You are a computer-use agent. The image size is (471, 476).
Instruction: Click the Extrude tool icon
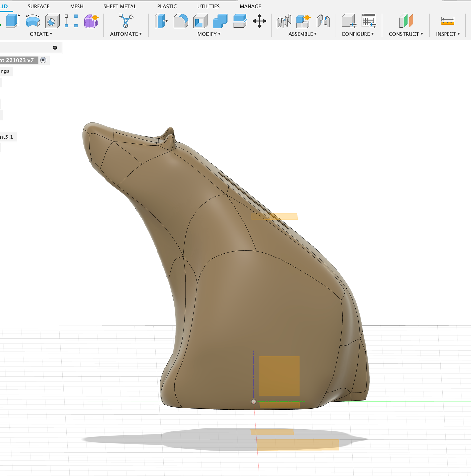[13, 21]
